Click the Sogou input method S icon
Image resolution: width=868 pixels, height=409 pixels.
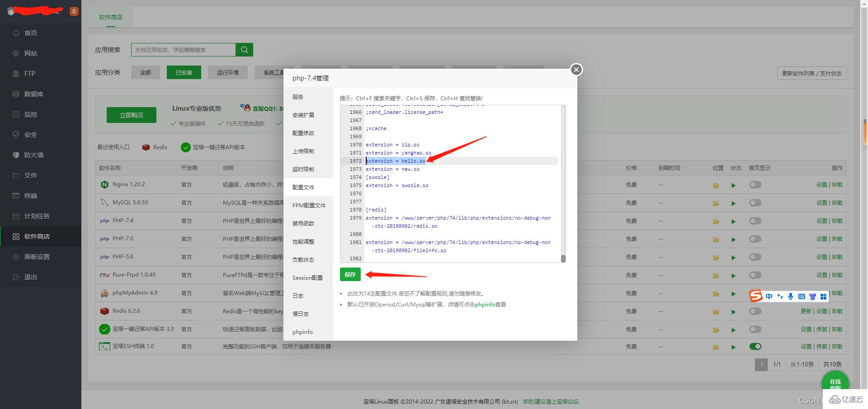tap(756, 296)
